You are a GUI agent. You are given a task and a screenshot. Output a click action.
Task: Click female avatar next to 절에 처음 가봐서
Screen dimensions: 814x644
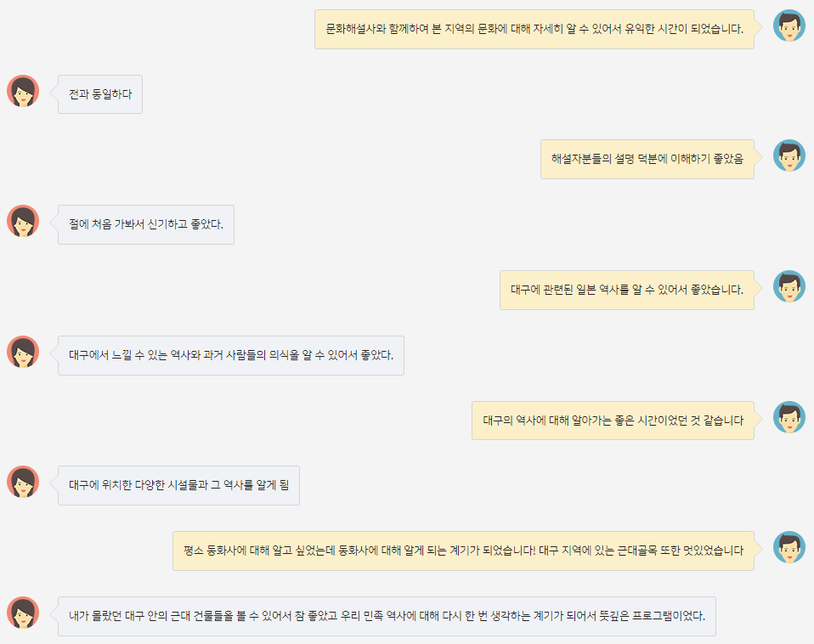pyautogui.click(x=23, y=221)
